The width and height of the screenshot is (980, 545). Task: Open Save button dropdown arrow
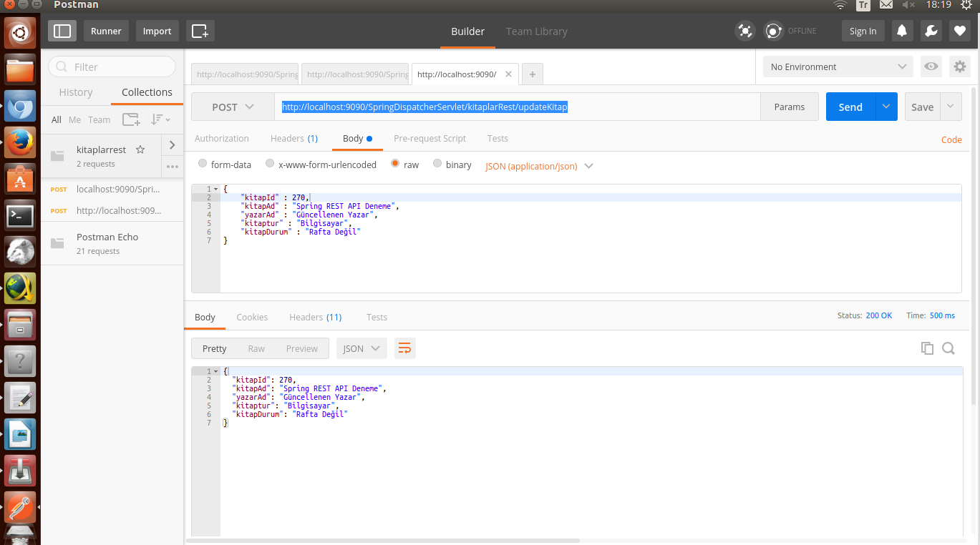pos(951,107)
